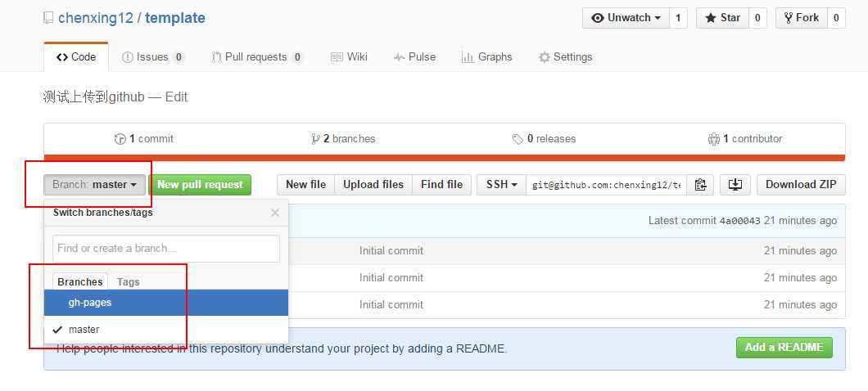The image size is (868, 391).
Task: Open repository Settings tab
Action: pos(565,57)
